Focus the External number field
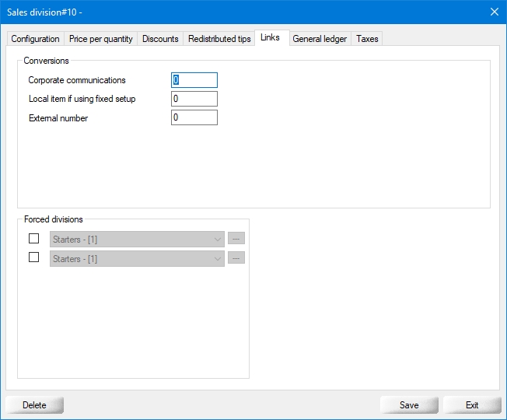The height and width of the screenshot is (420, 507). tap(194, 118)
